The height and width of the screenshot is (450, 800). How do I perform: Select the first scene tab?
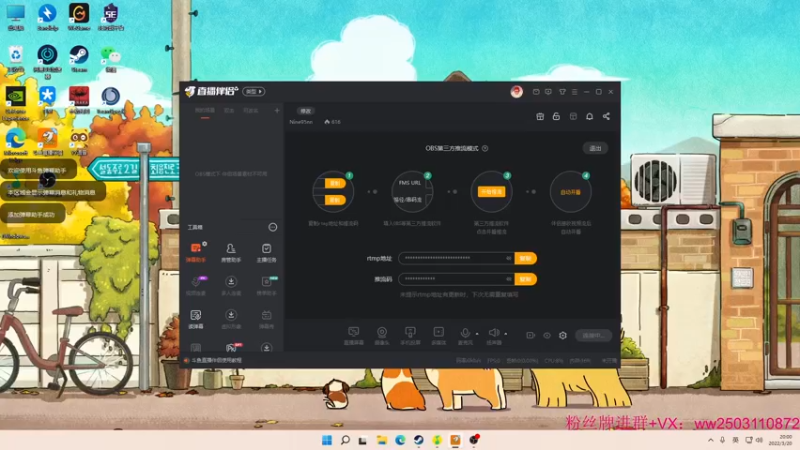pyautogui.click(x=205, y=111)
